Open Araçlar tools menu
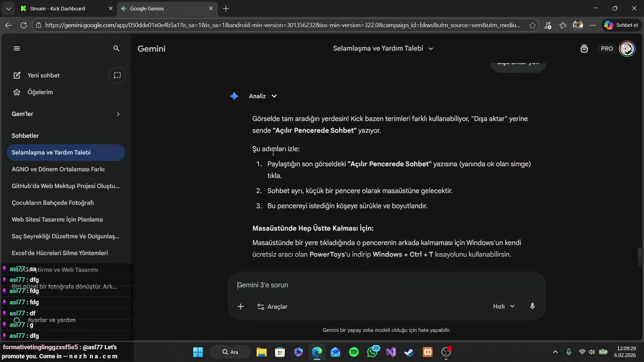This screenshot has height=362, width=644. click(272, 307)
